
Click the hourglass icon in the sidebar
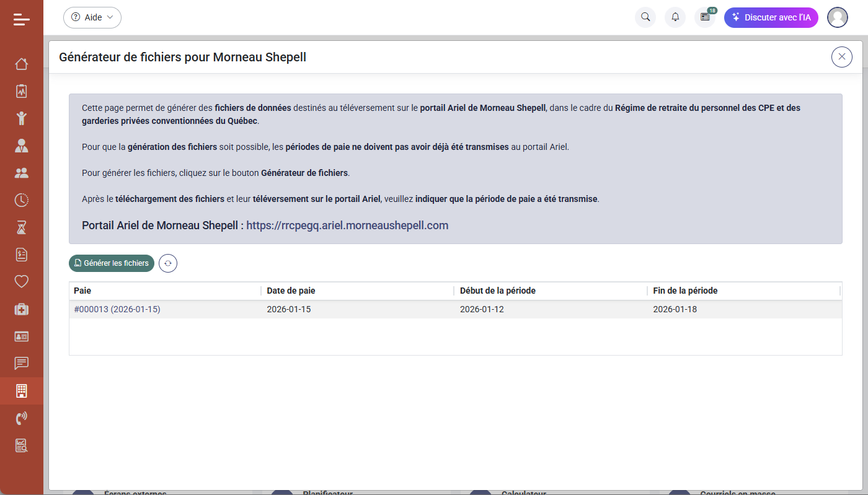click(x=21, y=227)
